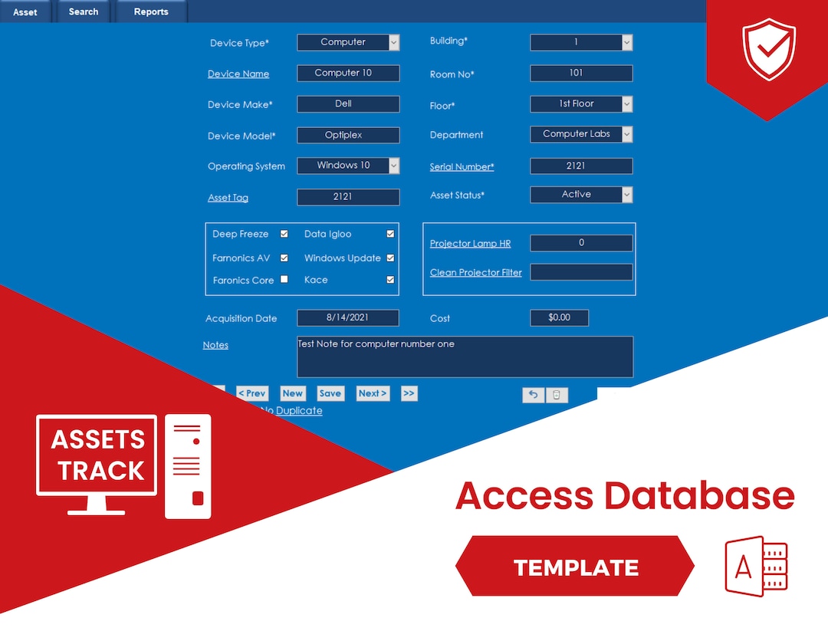Click inside the Notes text area

click(465, 356)
